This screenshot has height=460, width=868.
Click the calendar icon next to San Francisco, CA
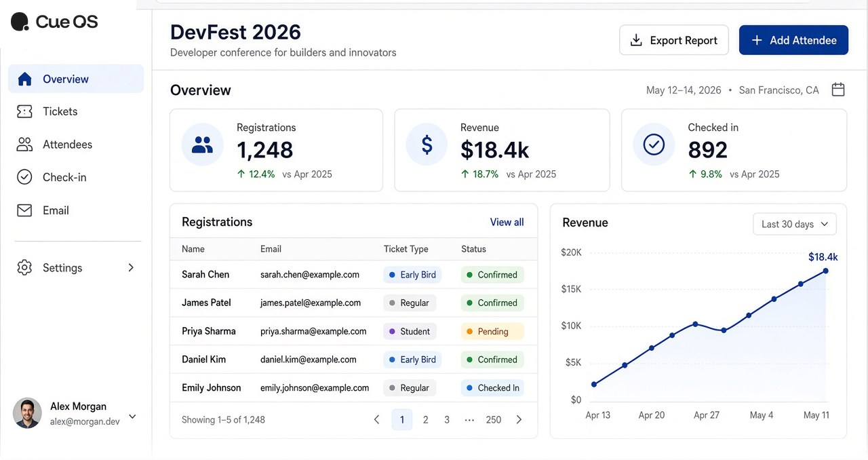coord(838,90)
